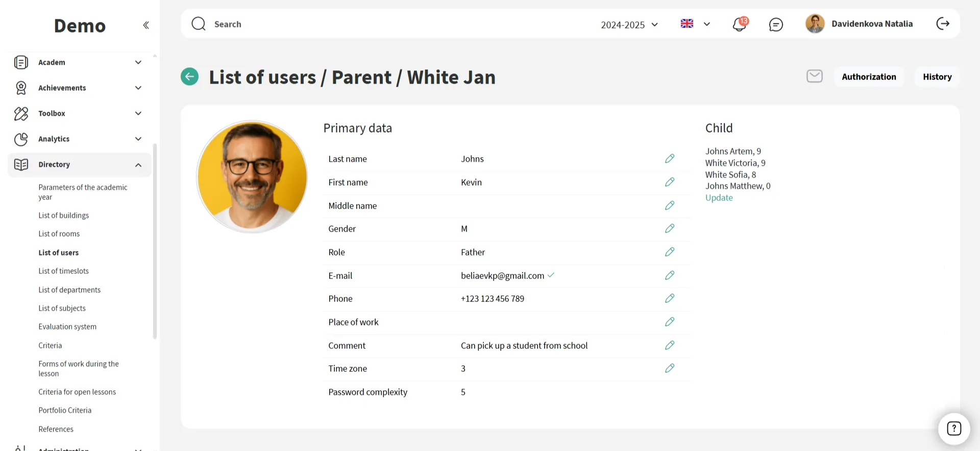Viewport: 980px width, 451px height.
Task: Click the green back arrow button
Action: (189, 77)
